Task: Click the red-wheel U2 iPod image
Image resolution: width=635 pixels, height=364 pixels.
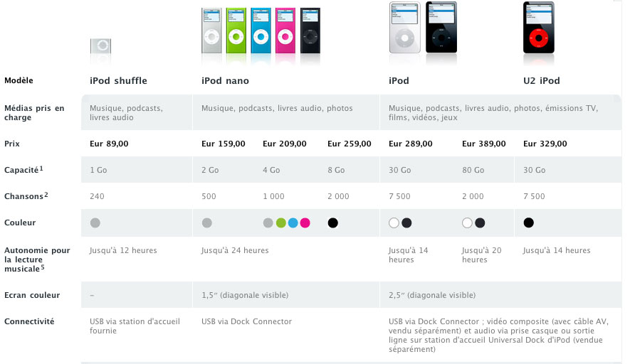Action: tap(539, 28)
